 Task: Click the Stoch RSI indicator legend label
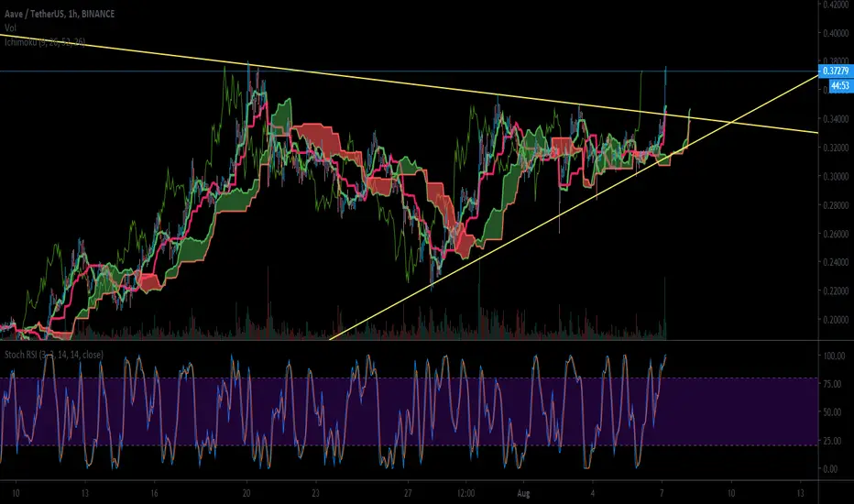pyautogui.click(x=54, y=355)
